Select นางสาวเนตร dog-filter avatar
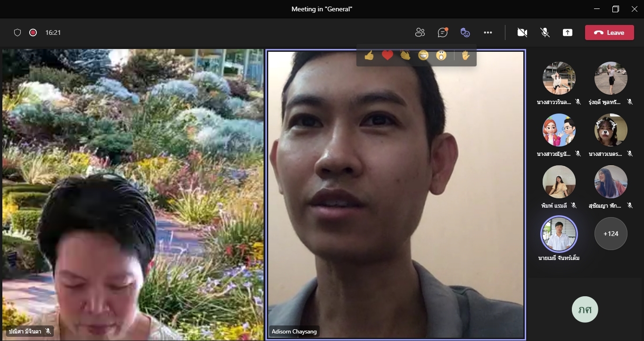This screenshot has height=341, width=644. coord(611,130)
